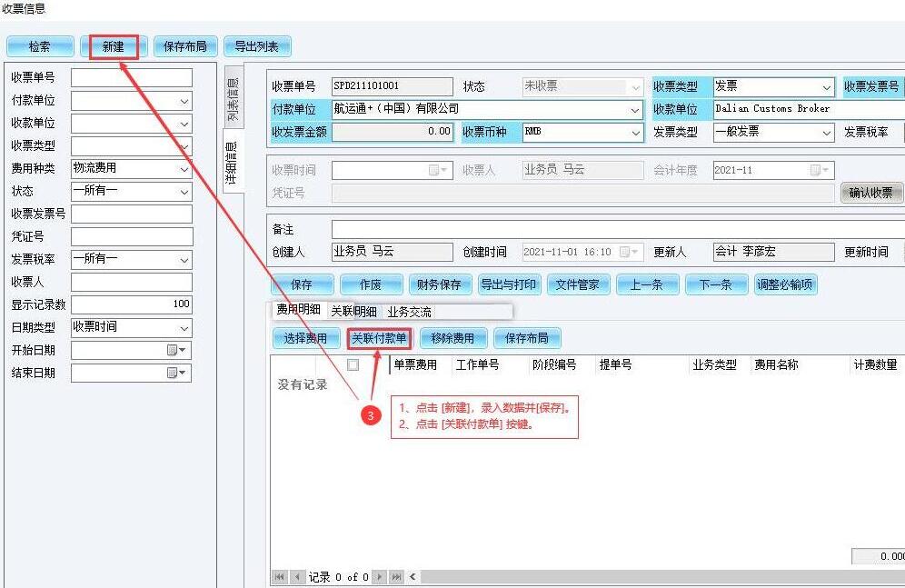Open the 收票币种 RMB dropdown
The width and height of the screenshot is (905, 588).
635,132
